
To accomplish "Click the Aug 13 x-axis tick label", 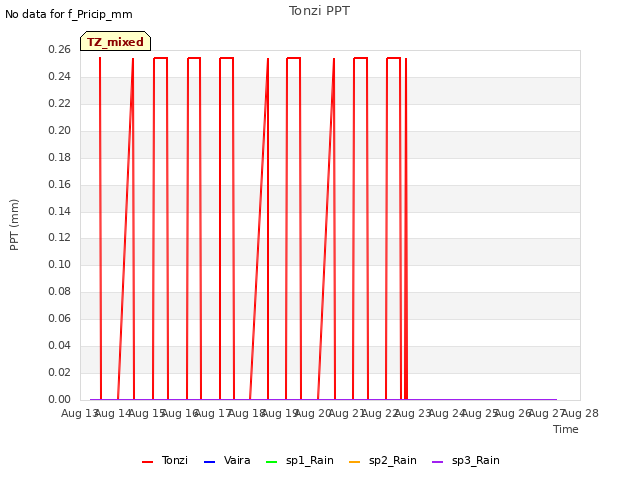I will pyautogui.click(x=79, y=413).
